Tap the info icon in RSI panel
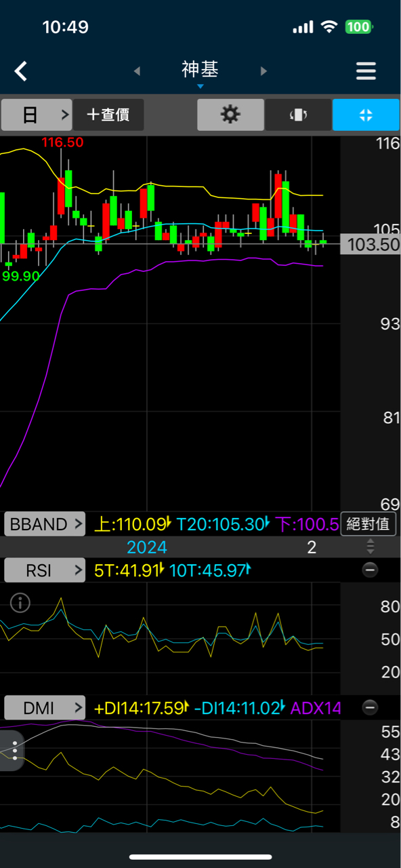 tap(20, 602)
